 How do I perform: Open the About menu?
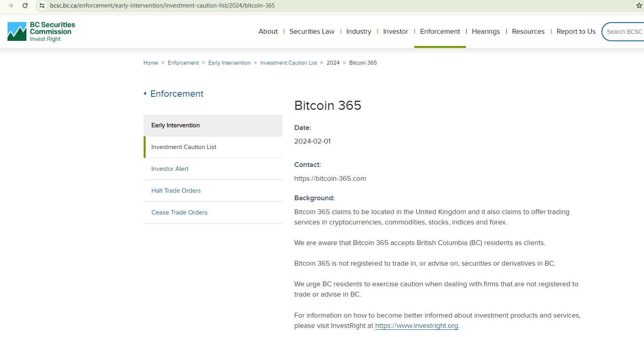point(268,31)
